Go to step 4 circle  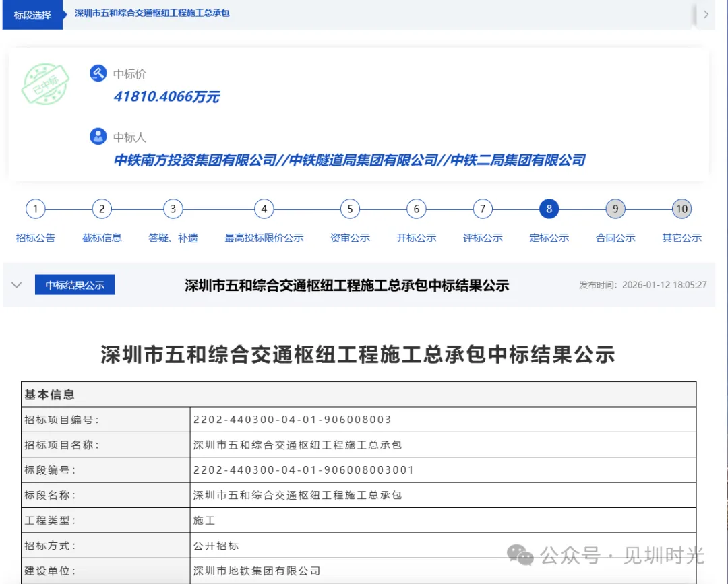[x=264, y=209]
